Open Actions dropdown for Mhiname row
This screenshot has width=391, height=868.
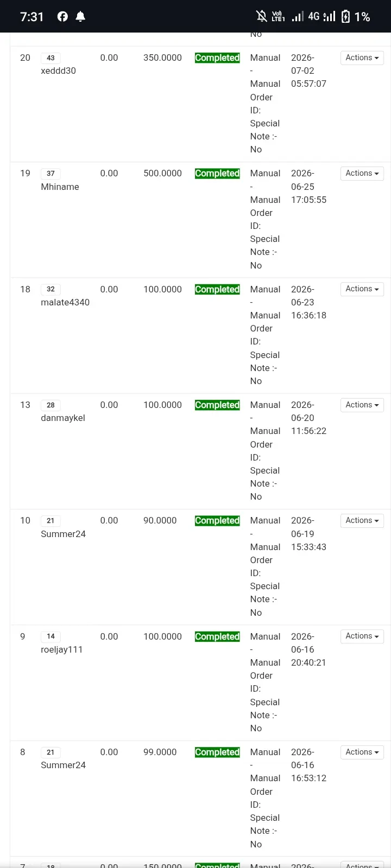click(362, 174)
